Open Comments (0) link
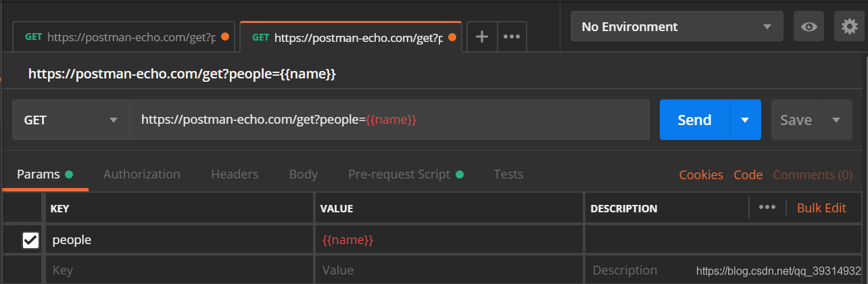Screen dimensions: 868x284 coord(813,175)
